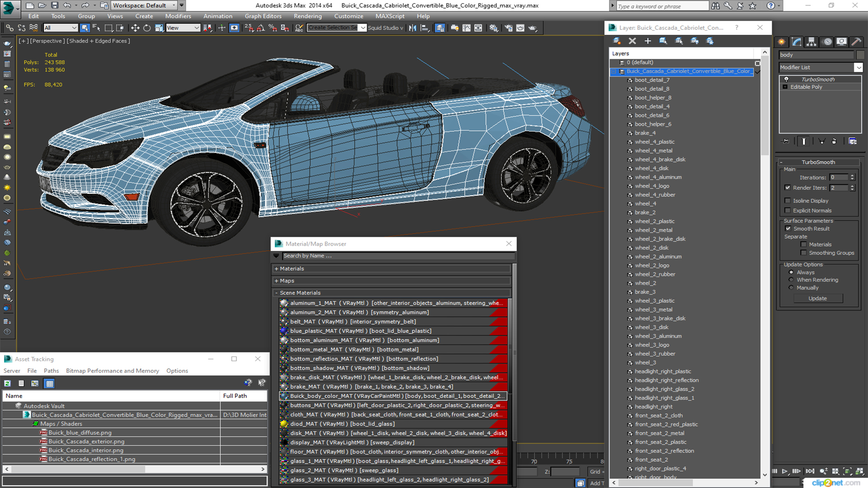Toggle Angle Snap in main toolbar
This screenshot has width=868, height=488.
261,28
